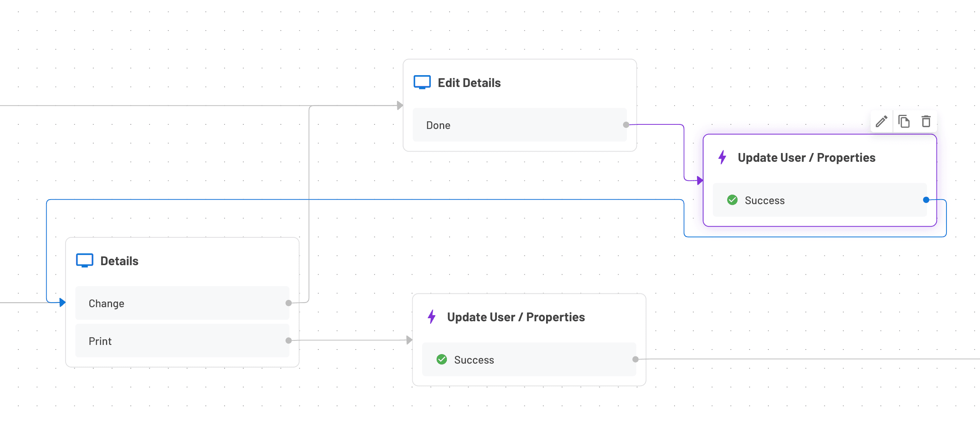980x422 pixels.
Task: Click the duplicate copy icon above selected node
Action: point(904,122)
